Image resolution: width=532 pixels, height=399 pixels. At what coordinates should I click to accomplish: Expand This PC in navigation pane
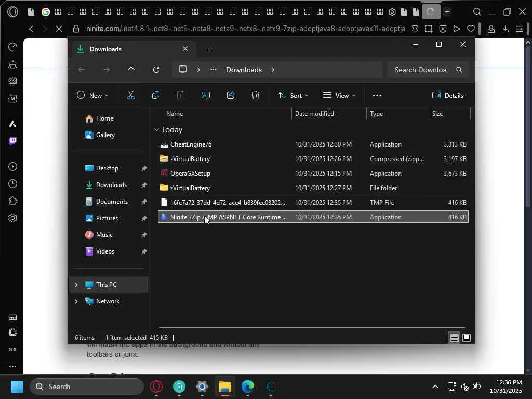[76, 285]
